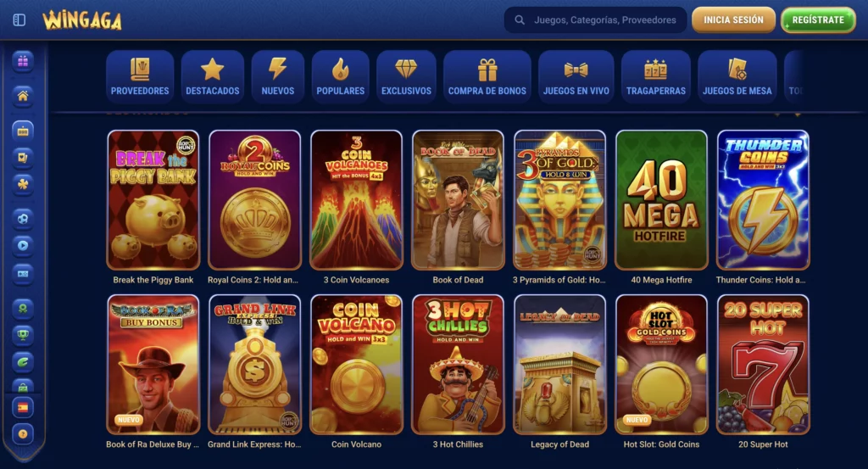Open the clover icon in sidebar
This screenshot has width=868, height=469.
coord(23,184)
